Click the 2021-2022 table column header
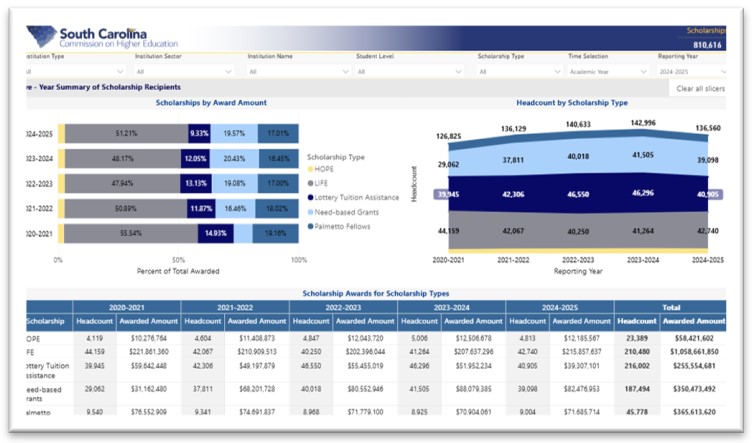The image size is (754, 443). [235, 307]
